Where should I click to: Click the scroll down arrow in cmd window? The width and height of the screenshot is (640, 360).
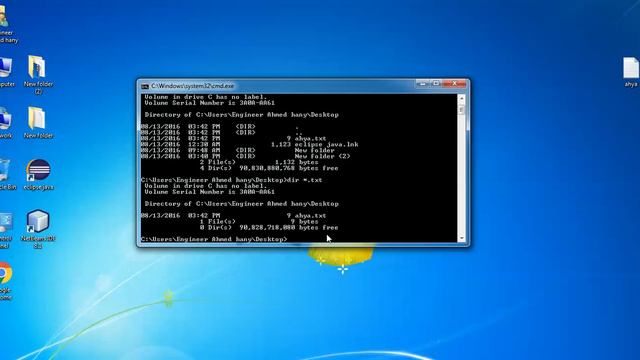462,238
